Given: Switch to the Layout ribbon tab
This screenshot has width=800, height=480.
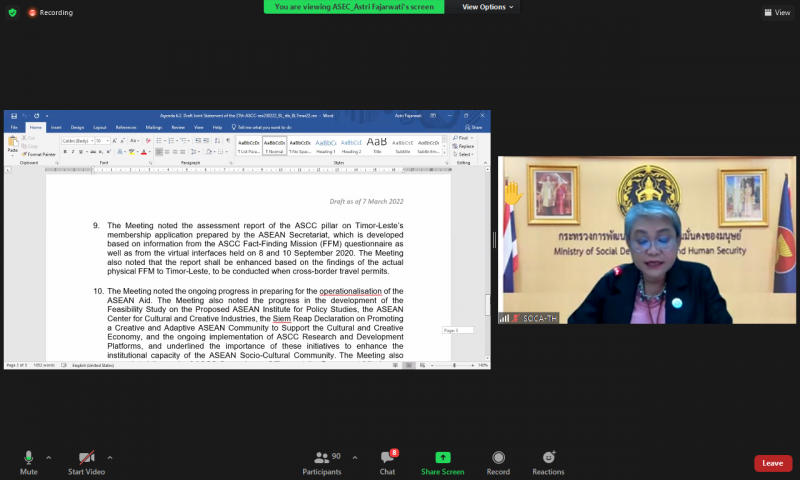Looking at the screenshot, I should (100, 127).
